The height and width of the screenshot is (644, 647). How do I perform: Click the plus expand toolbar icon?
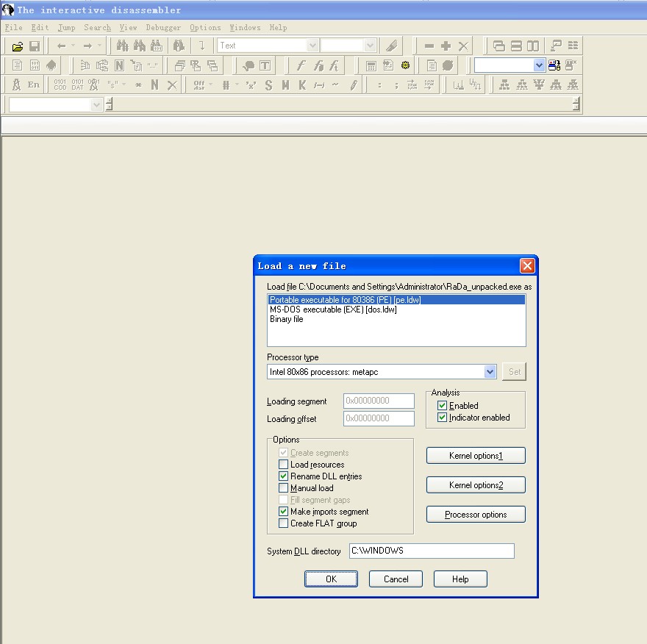446,46
